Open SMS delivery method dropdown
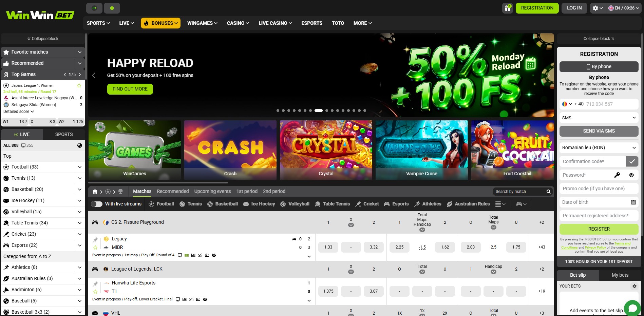644x316 pixels. coord(599,118)
